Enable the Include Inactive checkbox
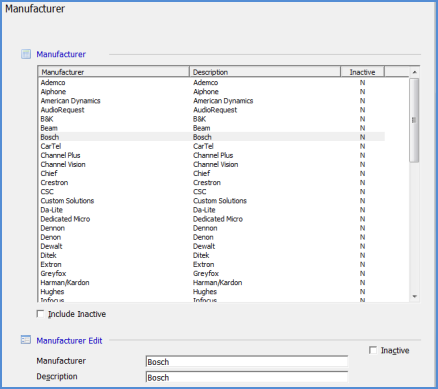Image resolution: width=438 pixels, height=389 pixels. pos(40,314)
